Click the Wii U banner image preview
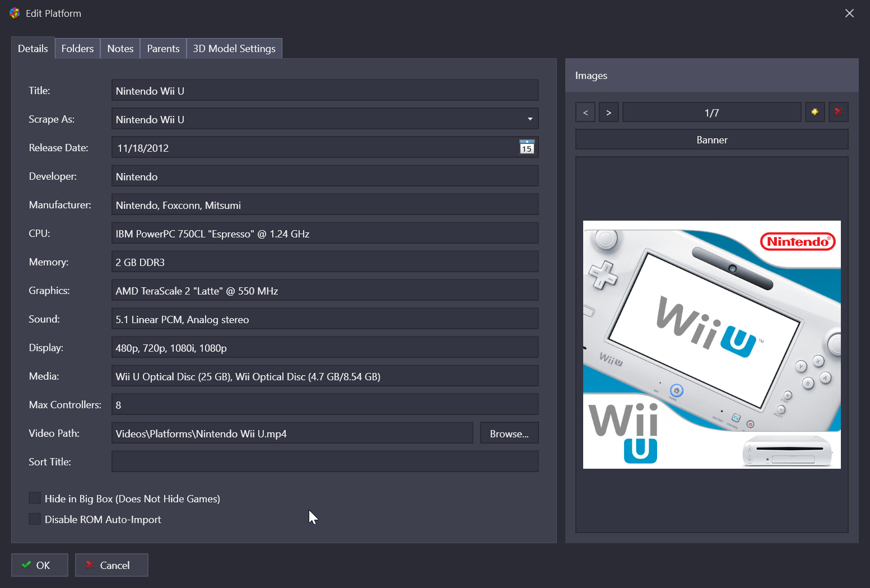This screenshot has height=588, width=870. (711, 344)
